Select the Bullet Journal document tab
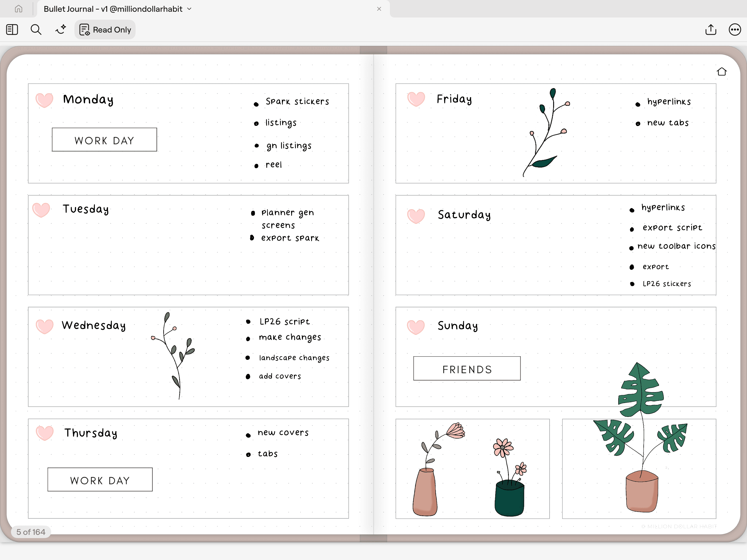Image resolution: width=747 pixels, height=560 pixels. click(x=113, y=9)
